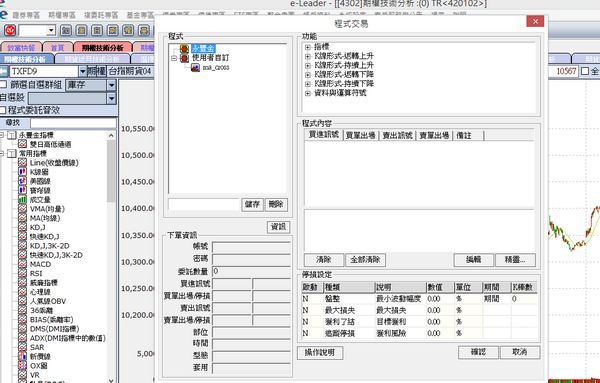
Task: Click the 常用指標 group folder icon
Action: pyautogui.click(x=12, y=153)
